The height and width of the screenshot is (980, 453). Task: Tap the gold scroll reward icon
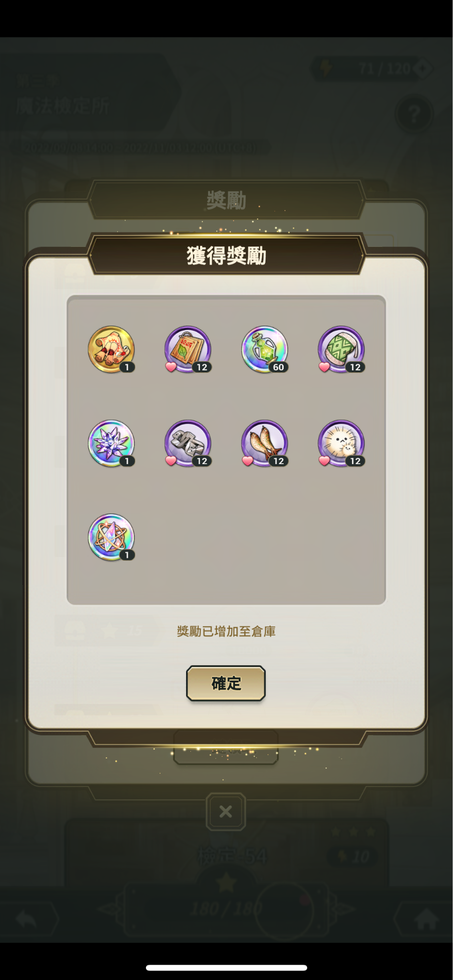pos(111,350)
